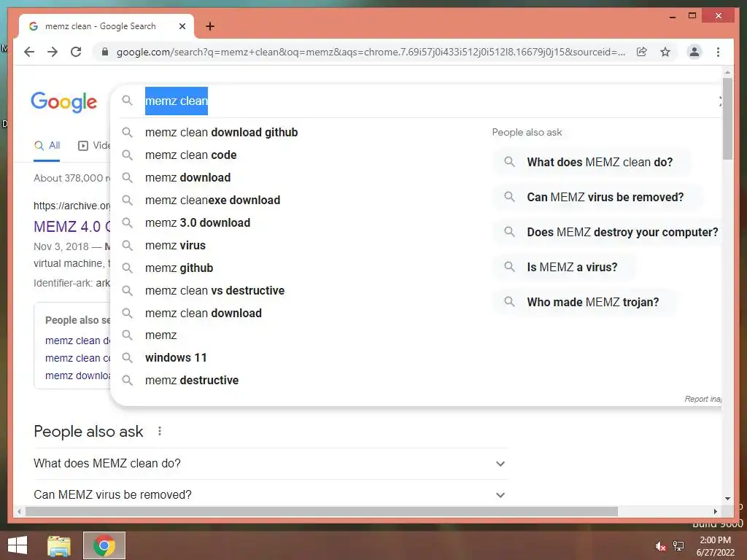
Task: Click the scroll left arrow
Action: (18, 511)
